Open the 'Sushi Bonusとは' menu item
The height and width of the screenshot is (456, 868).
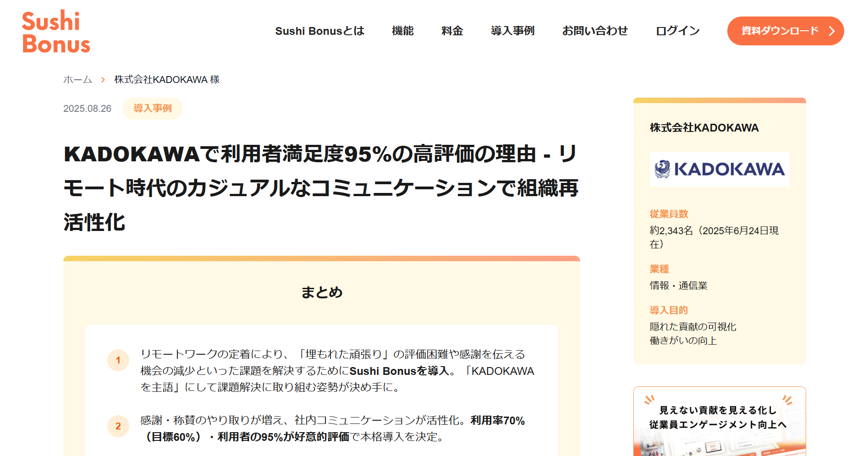(319, 31)
